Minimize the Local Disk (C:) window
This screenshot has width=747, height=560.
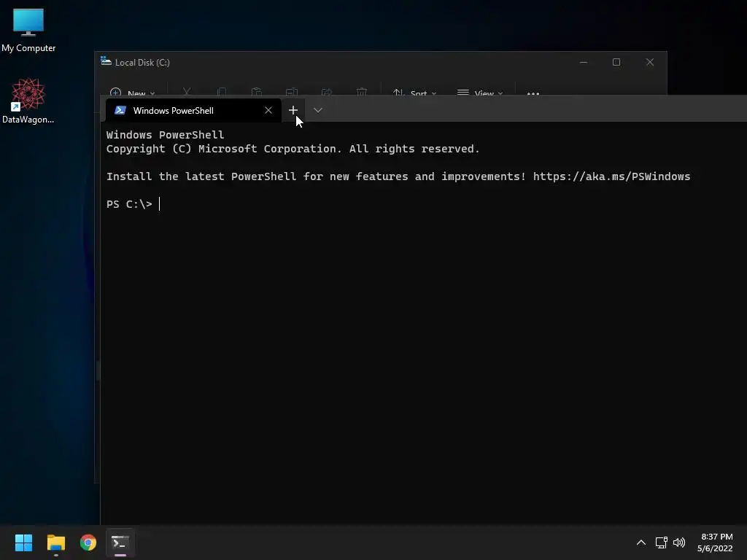point(584,63)
